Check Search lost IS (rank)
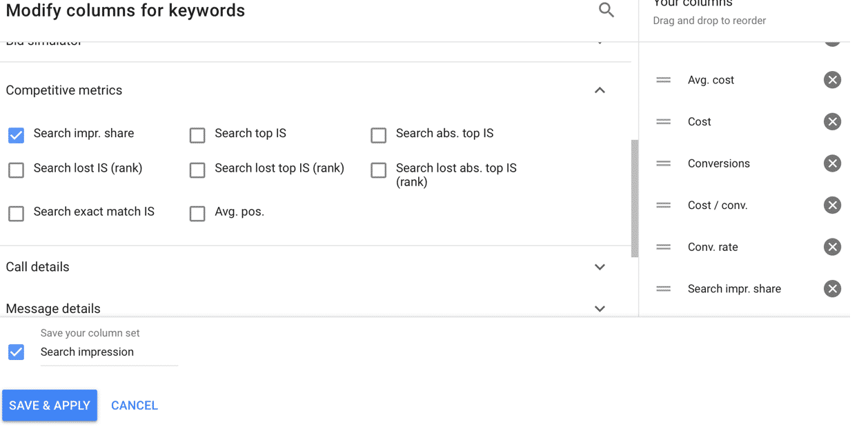 coord(16,170)
